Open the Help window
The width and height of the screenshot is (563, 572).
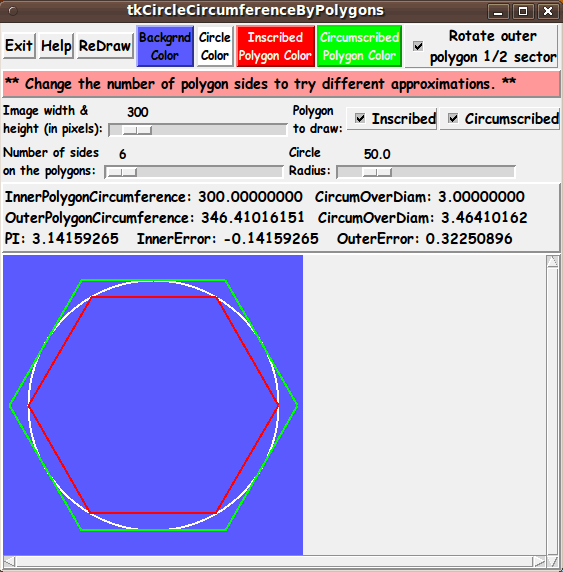(x=56, y=46)
